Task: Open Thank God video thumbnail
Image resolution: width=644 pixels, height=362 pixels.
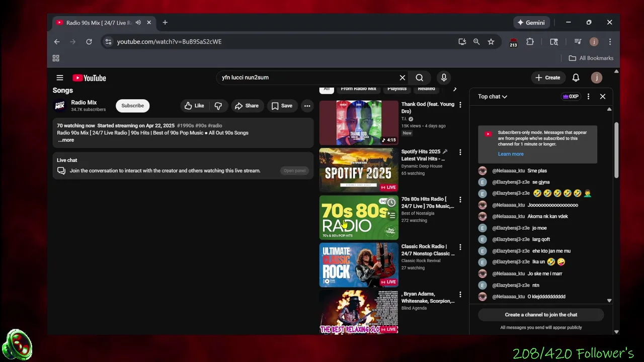Action: [x=359, y=123]
